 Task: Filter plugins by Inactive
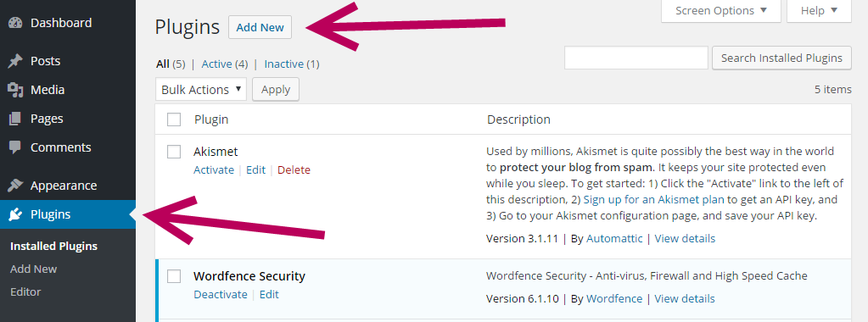point(284,64)
